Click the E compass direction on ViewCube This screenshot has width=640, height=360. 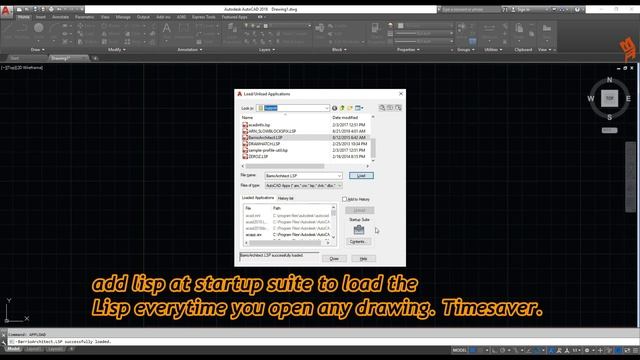[x=628, y=98]
